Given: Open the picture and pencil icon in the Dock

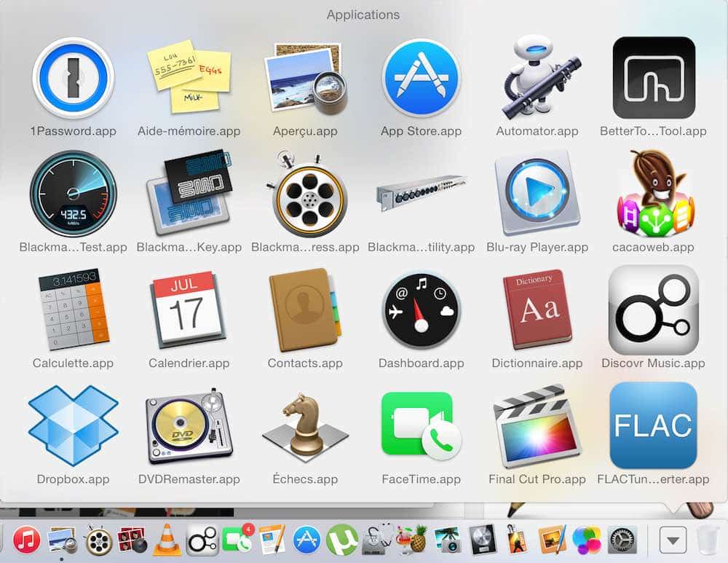Looking at the screenshot, I should (x=552, y=540).
